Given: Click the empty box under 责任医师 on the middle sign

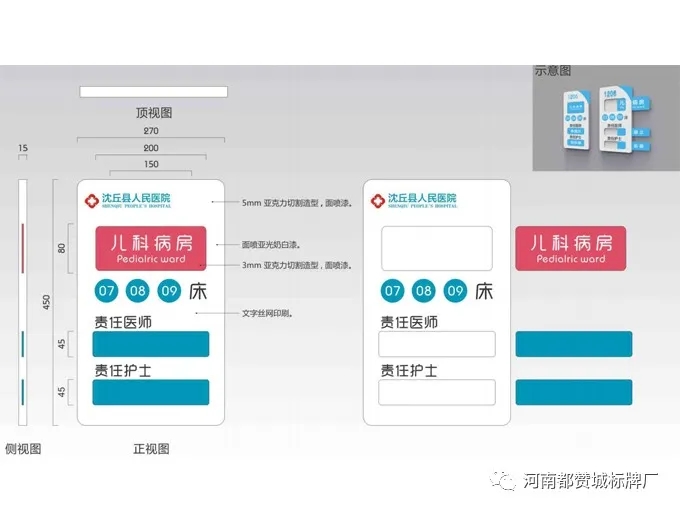Looking at the screenshot, I should (x=436, y=344).
